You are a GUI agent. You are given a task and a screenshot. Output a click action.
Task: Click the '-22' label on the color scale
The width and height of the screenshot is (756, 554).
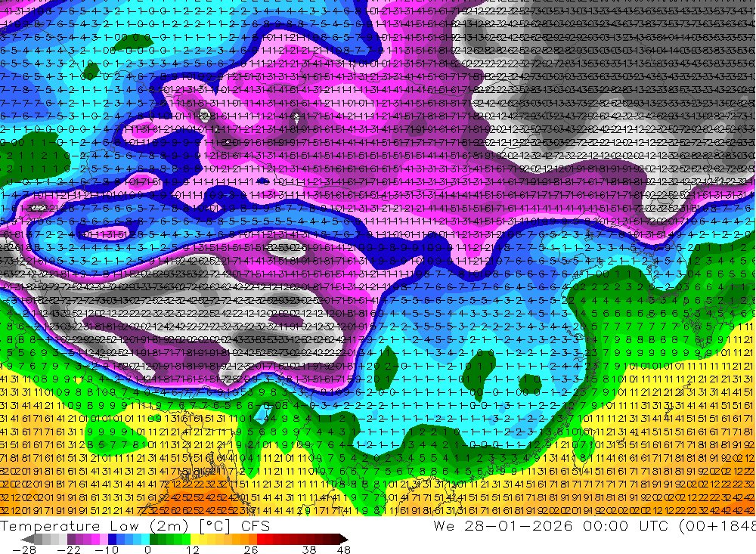pos(69,549)
